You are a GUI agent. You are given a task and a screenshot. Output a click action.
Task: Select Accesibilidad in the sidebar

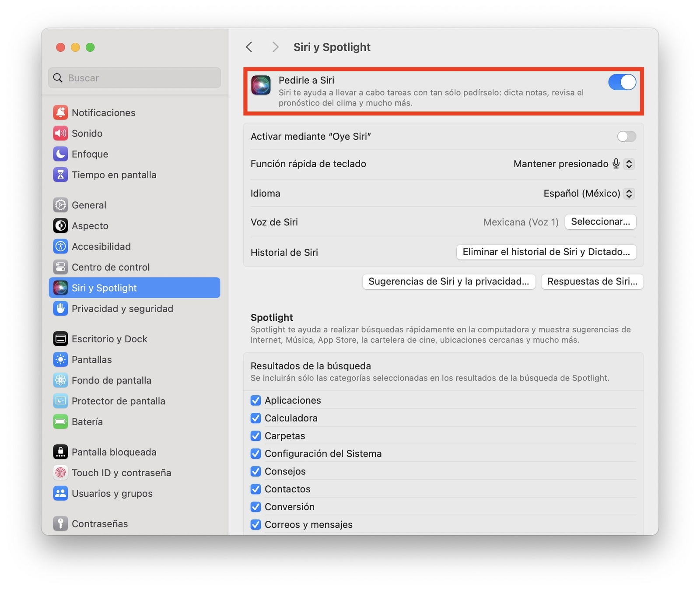coord(134,246)
